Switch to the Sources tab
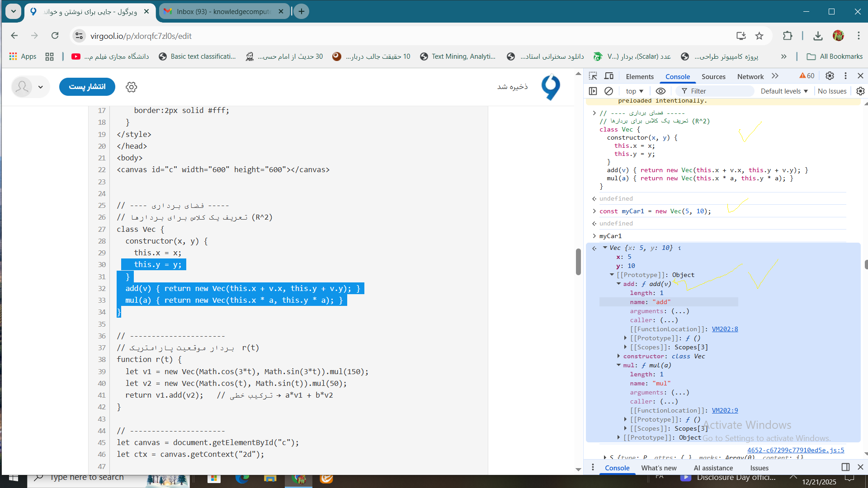 (713, 76)
